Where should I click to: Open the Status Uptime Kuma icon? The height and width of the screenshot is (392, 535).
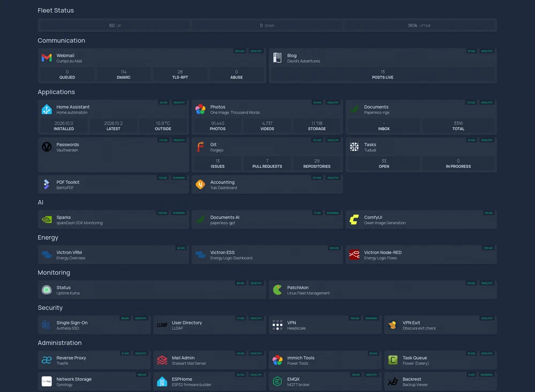[47, 290]
